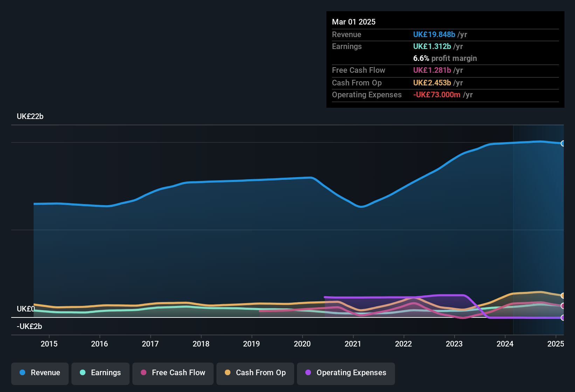Click the UK£1.281b free cash flow value
This screenshot has width=575, height=392.
[x=432, y=70]
